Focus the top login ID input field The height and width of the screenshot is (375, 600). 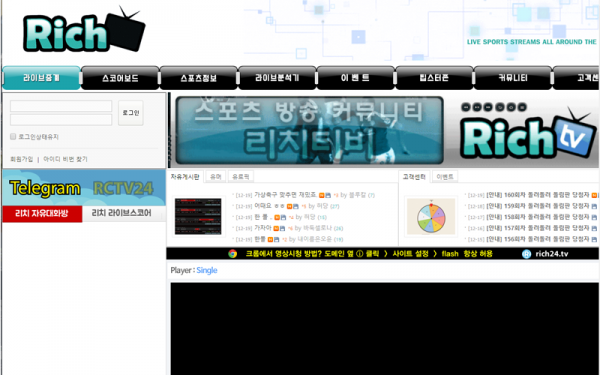click(61, 106)
